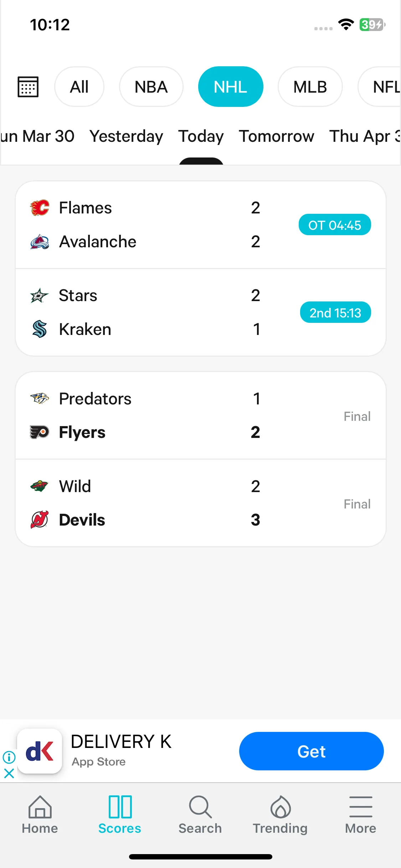Tap the DraftKings app icon in ad
The height and width of the screenshot is (868, 401).
click(x=40, y=751)
